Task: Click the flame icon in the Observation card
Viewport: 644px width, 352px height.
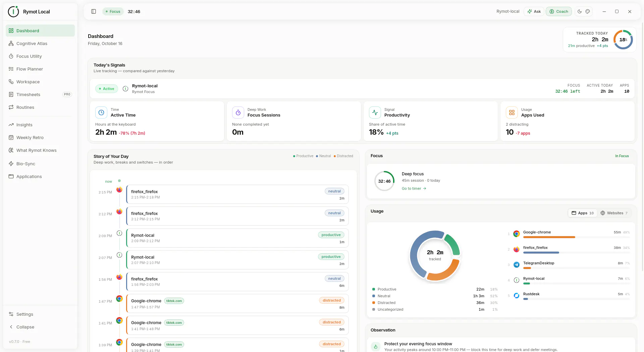Action: (x=376, y=347)
